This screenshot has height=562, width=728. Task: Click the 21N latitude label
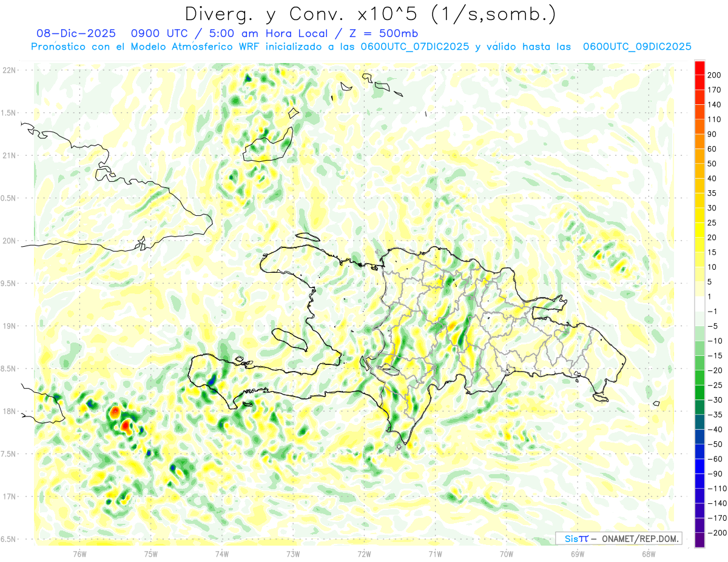10,155
